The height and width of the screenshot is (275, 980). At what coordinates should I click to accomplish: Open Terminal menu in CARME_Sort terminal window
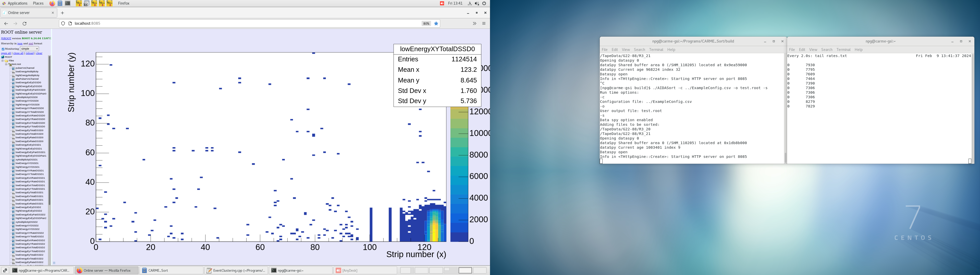656,50
